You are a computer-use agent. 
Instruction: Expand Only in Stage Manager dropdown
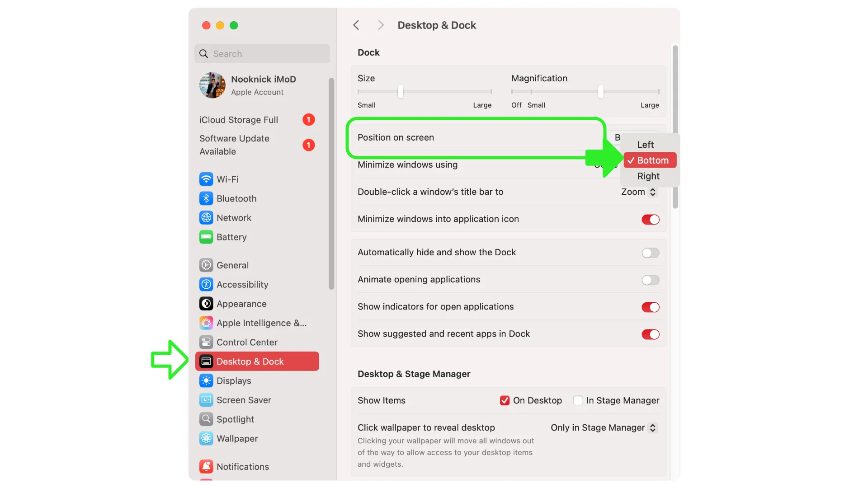pos(604,428)
